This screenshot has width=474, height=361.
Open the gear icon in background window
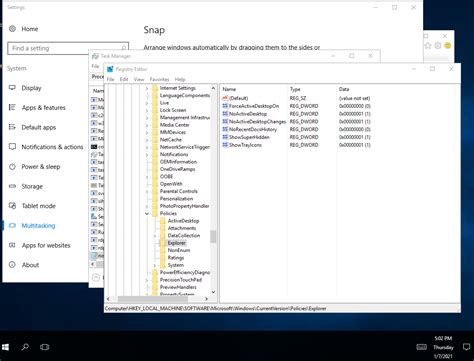point(438,46)
